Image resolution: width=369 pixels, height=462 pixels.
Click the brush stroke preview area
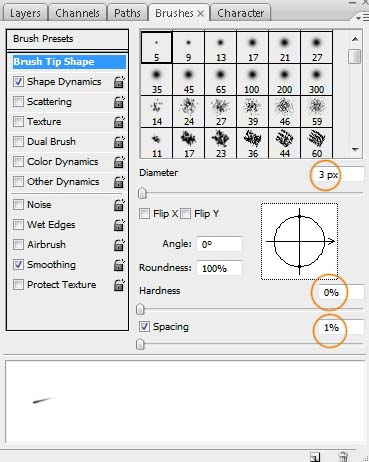(x=185, y=402)
